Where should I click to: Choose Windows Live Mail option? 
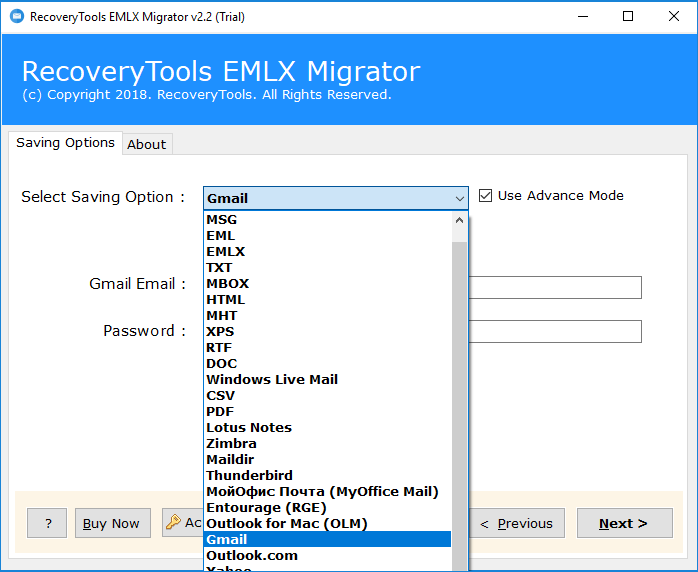[328, 380]
